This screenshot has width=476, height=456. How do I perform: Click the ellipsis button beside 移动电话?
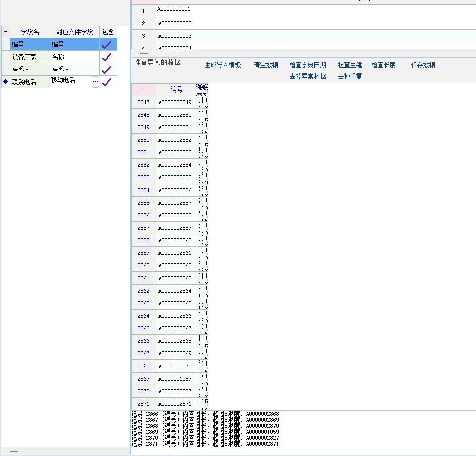(x=95, y=82)
